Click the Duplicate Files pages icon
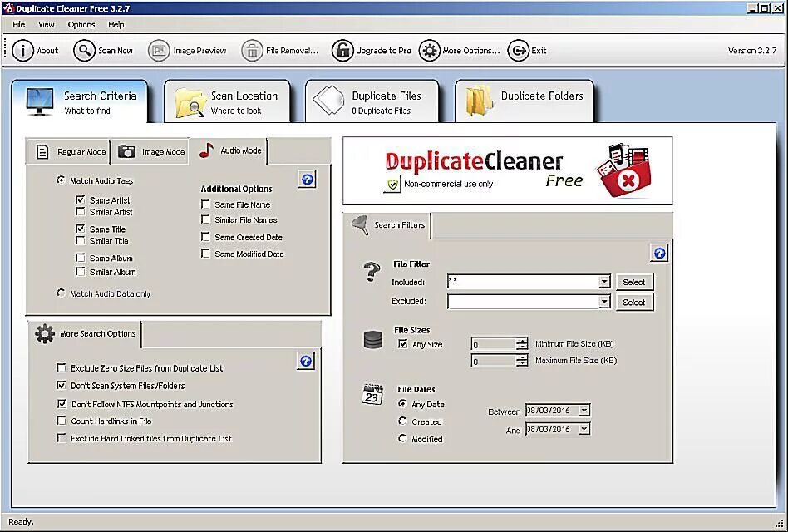Image resolution: width=788 pixels, height=532 pixels. pyautogui.click(x=328, y=100)
